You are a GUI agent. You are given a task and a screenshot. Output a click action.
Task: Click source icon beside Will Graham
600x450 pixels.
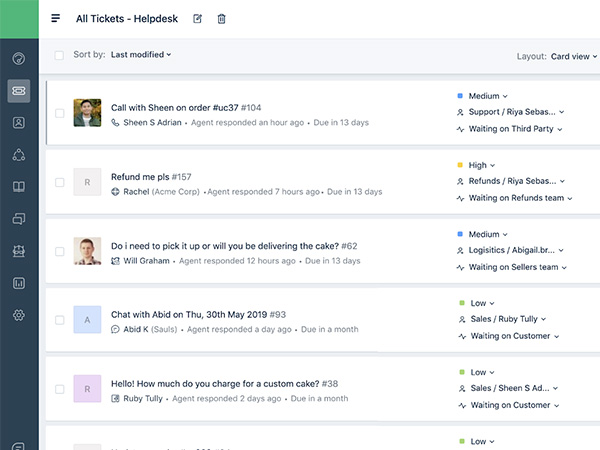(115, 261)
